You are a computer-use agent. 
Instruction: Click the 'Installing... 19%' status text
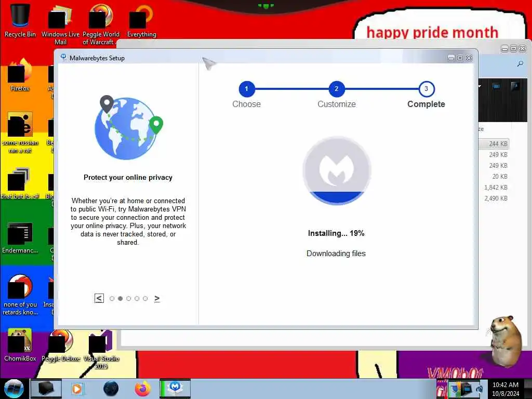tap(336, 233)
